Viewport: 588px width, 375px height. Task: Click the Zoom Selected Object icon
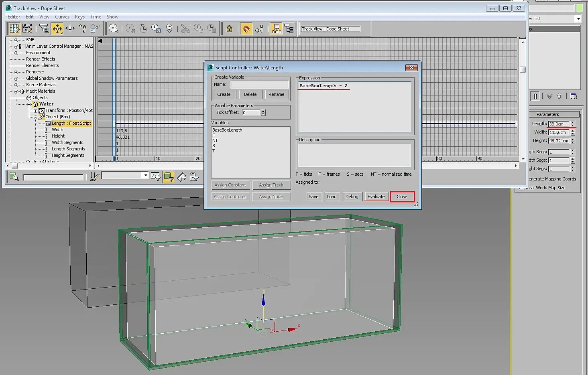coord(14,176)
